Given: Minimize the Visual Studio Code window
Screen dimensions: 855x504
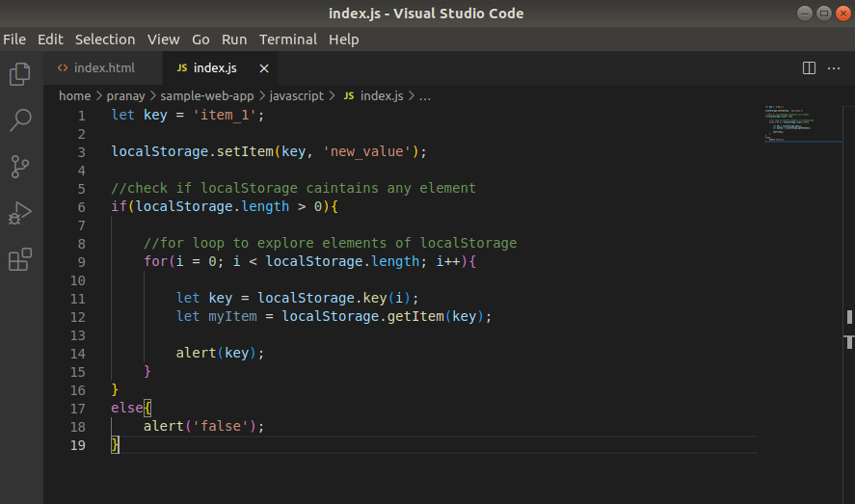Looking at the screenshot, I should coord(805,13).
